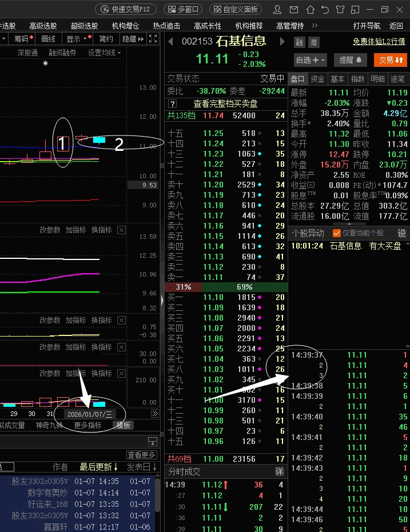Image resolution: width=410 pixels, height=532 pixels.
Task: Open the skin shirt icon
Action: coord(340,10)
